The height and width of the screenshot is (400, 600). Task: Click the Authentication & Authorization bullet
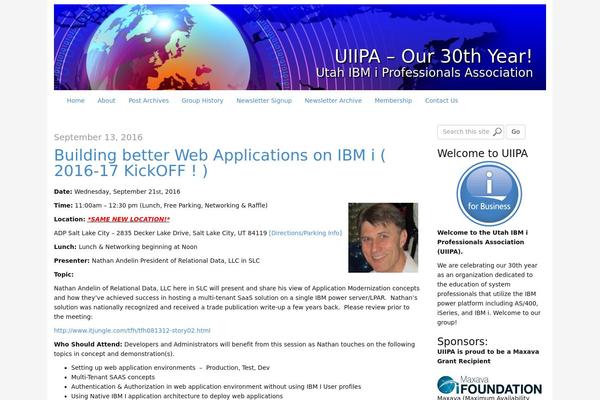[216, 387]
